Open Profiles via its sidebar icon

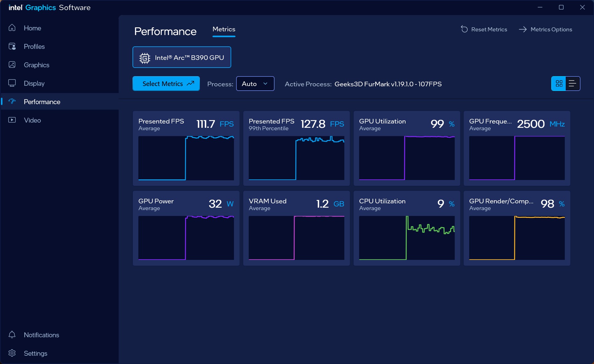pos(12,46)
